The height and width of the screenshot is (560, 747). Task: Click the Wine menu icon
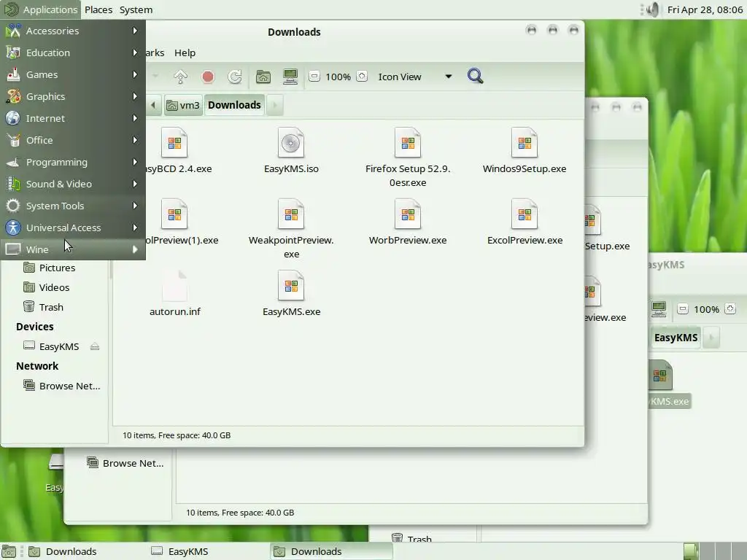tap(13, 249)
